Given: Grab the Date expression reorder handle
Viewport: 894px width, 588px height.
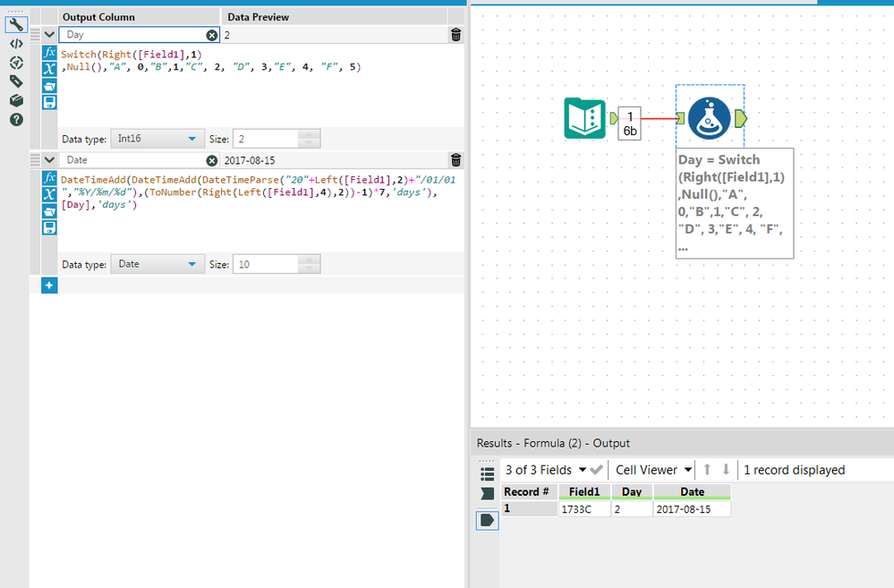Looking at the screenshot, I should [x=35, y=160].
